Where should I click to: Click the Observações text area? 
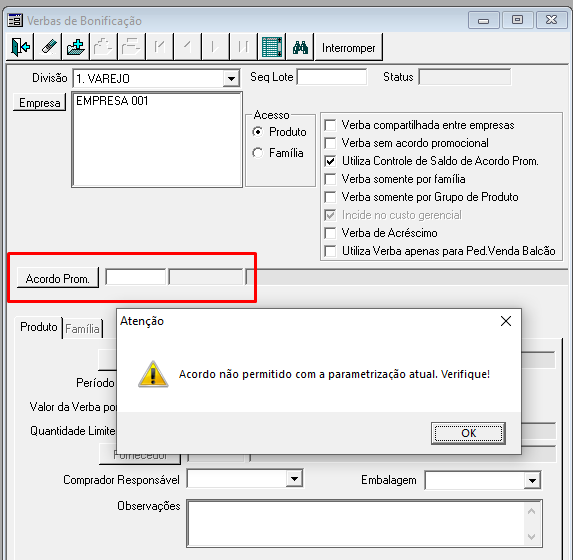(357, 523)
